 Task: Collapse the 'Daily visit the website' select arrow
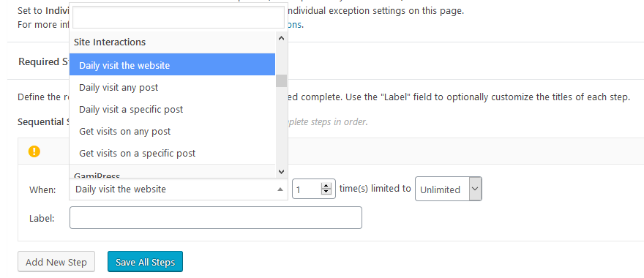(280, 189)
